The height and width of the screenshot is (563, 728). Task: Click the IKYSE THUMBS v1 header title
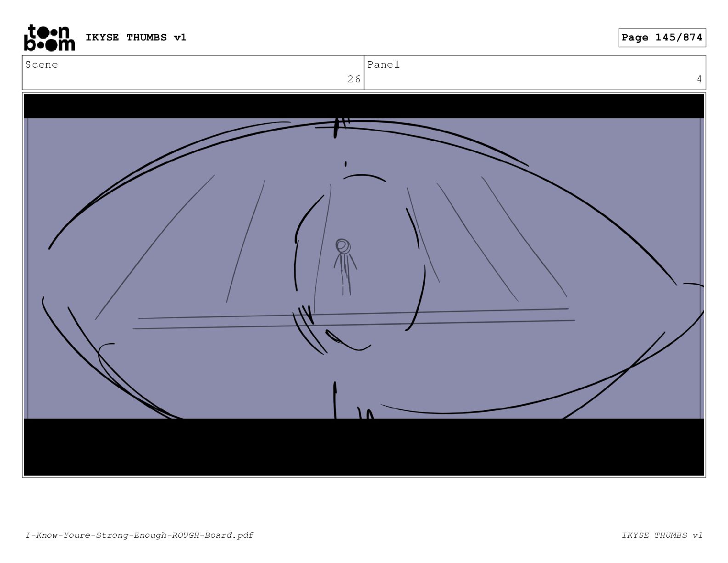136,37
